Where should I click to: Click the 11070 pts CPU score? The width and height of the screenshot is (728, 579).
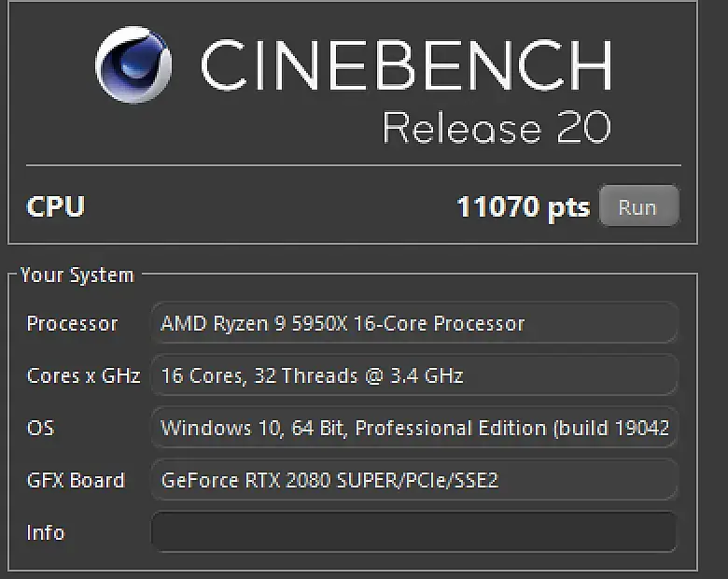pos(523,206)
